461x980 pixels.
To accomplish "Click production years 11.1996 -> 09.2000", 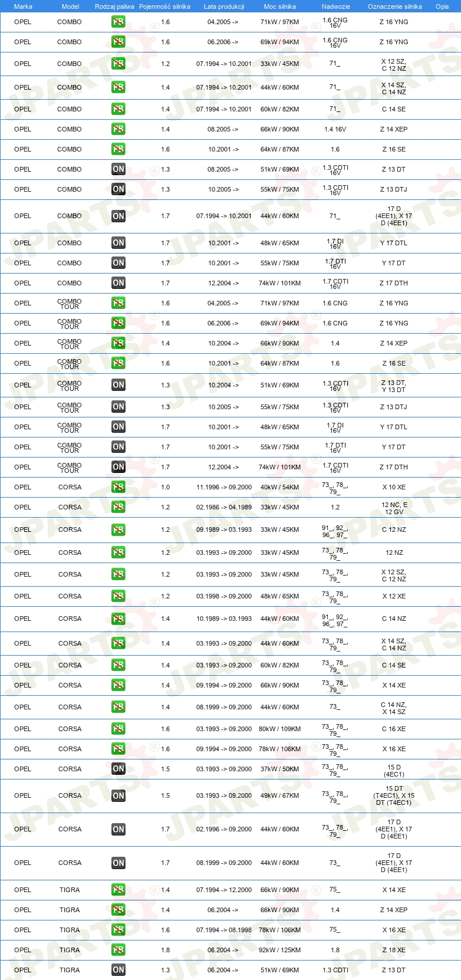I will tap(224, 487).
